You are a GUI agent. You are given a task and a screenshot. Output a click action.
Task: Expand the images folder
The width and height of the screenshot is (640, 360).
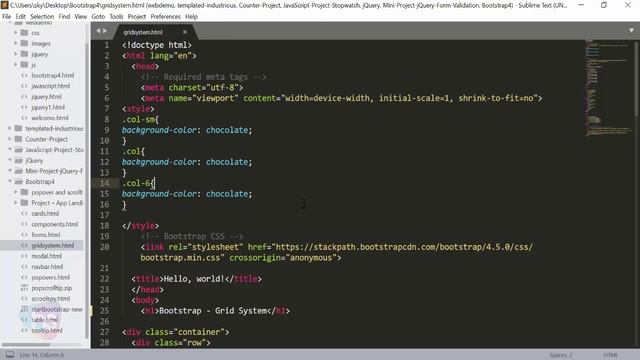[16, 43]
